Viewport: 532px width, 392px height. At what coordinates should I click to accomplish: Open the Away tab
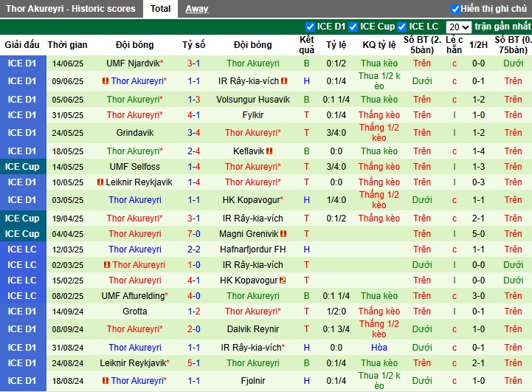click(197, 9)
